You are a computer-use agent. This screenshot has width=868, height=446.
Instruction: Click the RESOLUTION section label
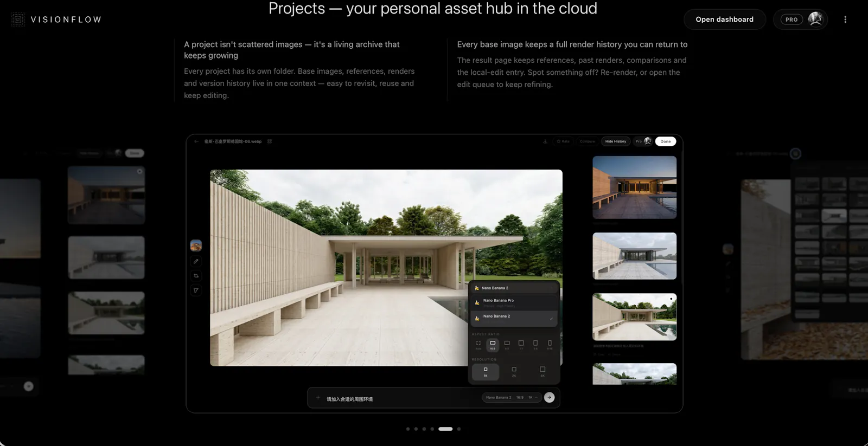[484, 359]
